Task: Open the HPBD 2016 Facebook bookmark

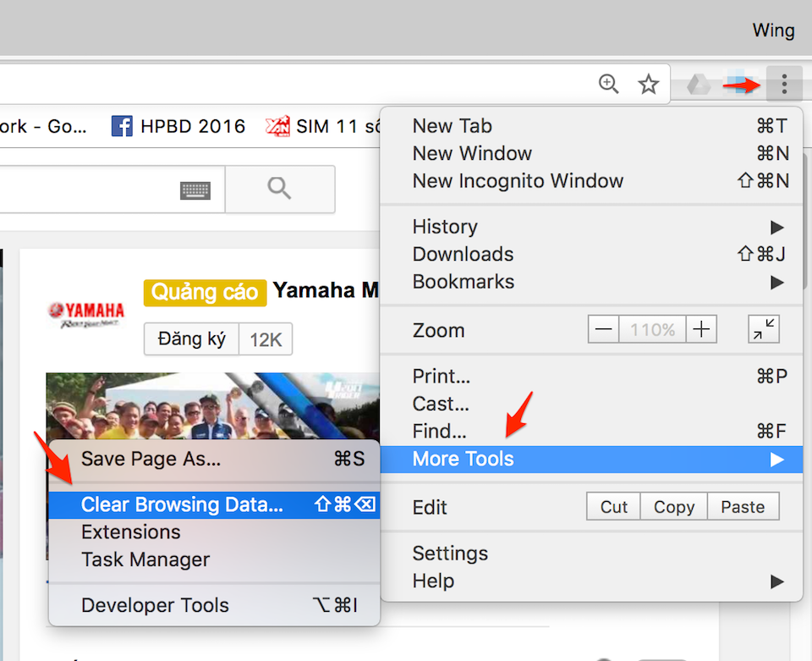Action: point(178,127)
